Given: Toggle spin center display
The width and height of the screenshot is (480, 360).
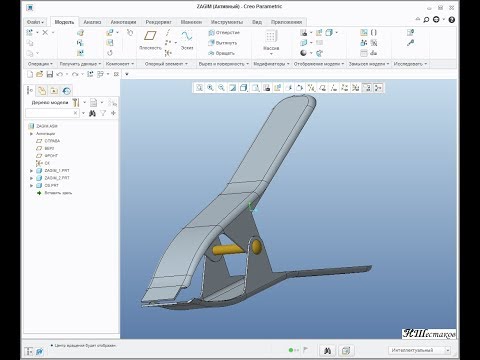Looking at the screenshot, I should point(378,88).
